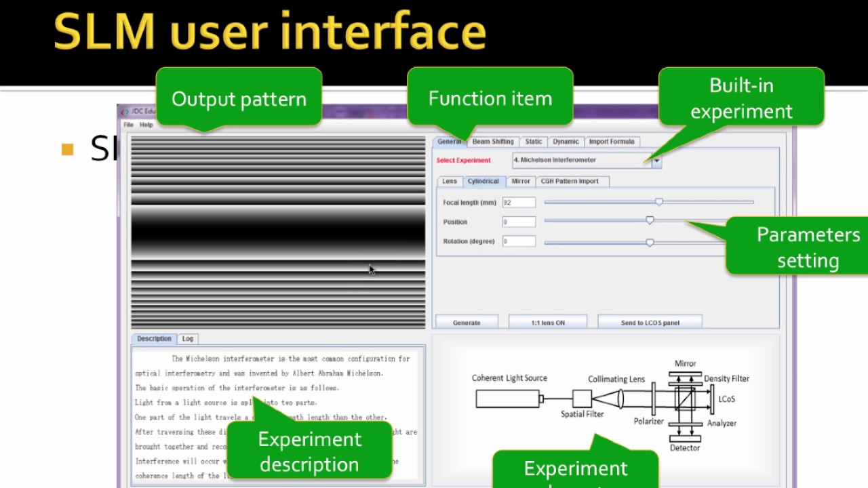Switch to the Beam Shifting tab
868x488 pixels.
click(x=493, y=142)
